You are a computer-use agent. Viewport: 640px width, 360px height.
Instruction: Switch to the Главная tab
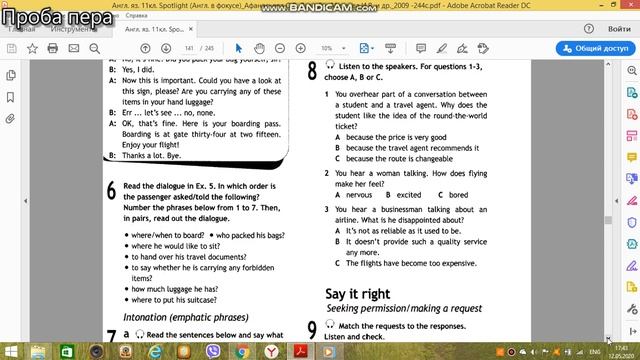[x=22, y=29]
